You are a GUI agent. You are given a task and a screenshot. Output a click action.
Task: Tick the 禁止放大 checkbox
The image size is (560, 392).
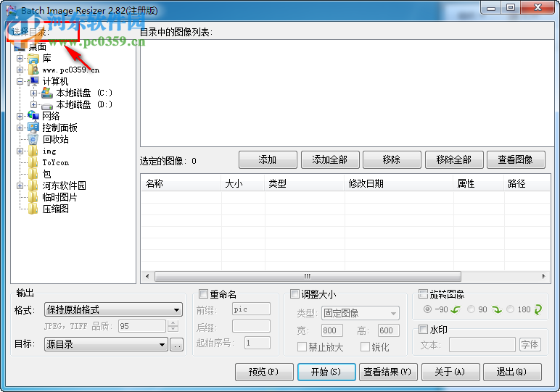[x=302, y=346]
